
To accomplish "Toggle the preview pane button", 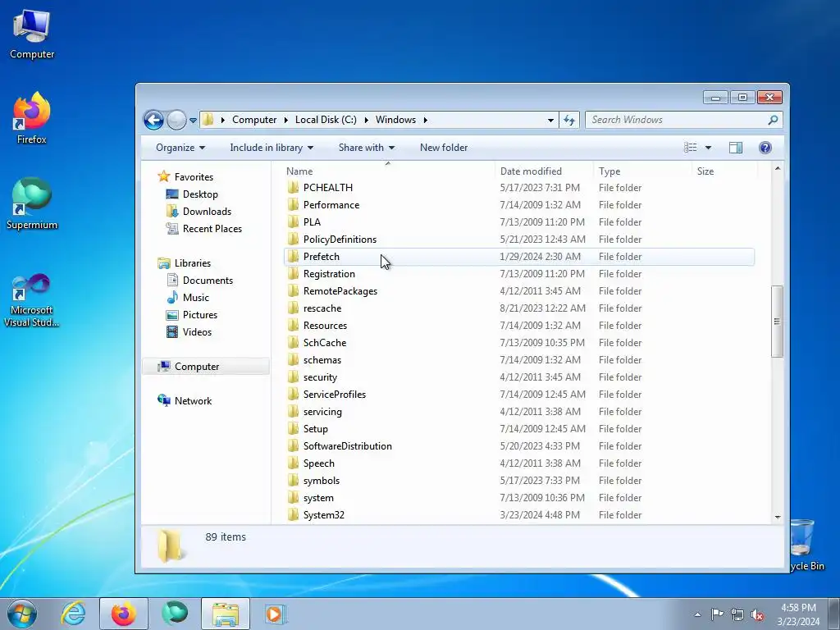I will (736, 148).
